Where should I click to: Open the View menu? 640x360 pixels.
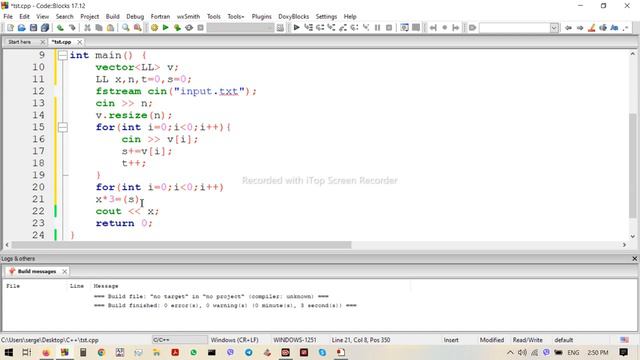[x=42, y=16]
